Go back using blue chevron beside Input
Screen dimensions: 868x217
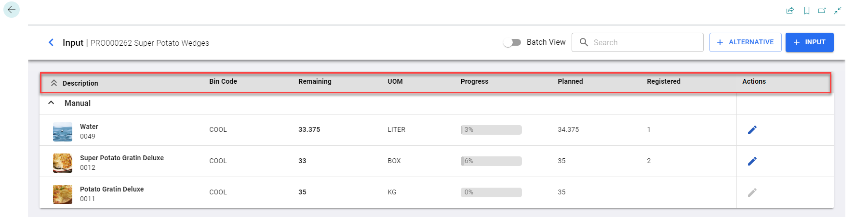pos(51,42)
